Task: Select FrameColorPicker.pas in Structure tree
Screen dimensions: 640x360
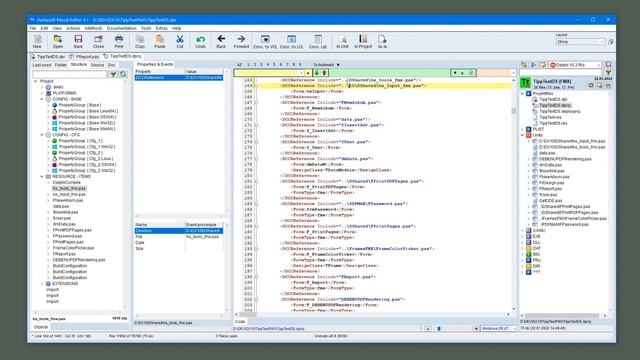Action: (x=73, y=248)
